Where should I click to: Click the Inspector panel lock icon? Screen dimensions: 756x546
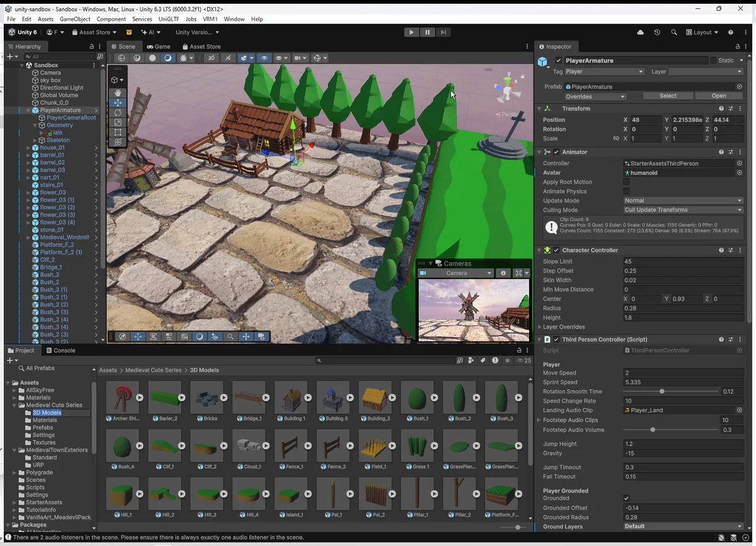(738, 47)
